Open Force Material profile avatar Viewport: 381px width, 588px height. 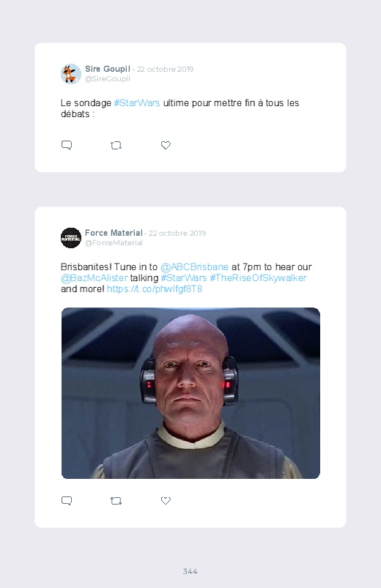point(71,238)
